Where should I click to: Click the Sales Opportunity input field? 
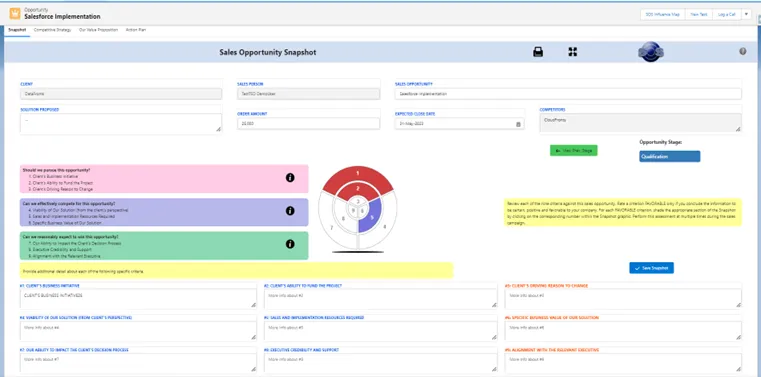tap(568, 94)
